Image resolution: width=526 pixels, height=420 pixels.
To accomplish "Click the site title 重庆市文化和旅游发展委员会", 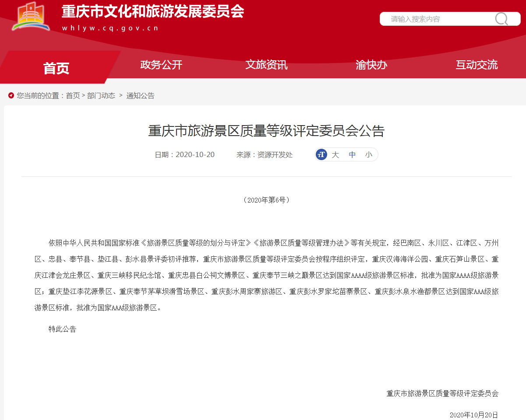I will point(153,11).
